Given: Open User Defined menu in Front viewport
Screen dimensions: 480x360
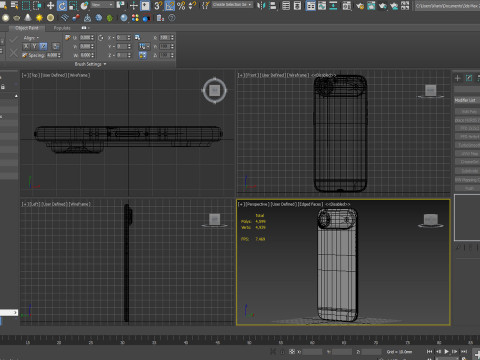Looking at the screenshot, I should (x=272, y=75).
